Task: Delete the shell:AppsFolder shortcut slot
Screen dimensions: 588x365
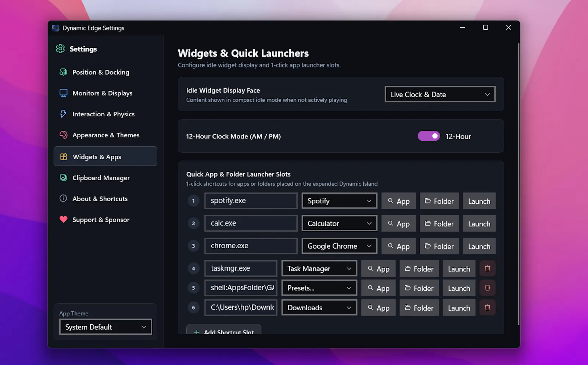Action: (487, 288)
